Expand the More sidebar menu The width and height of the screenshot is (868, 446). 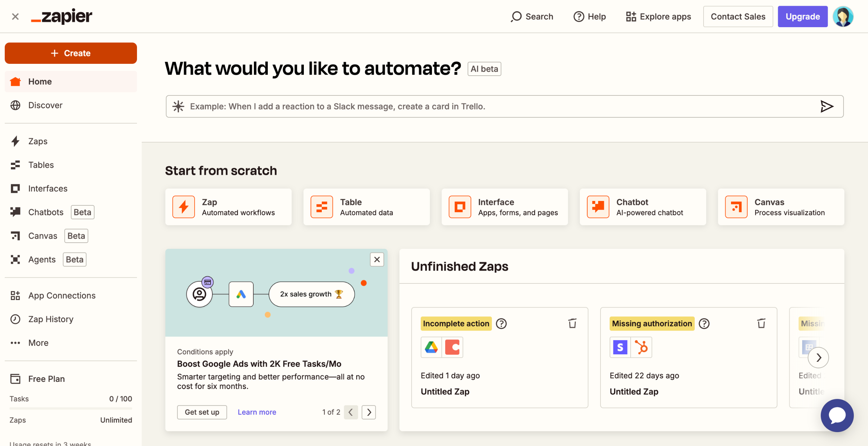pyautogui.click(x=38, y=343)
